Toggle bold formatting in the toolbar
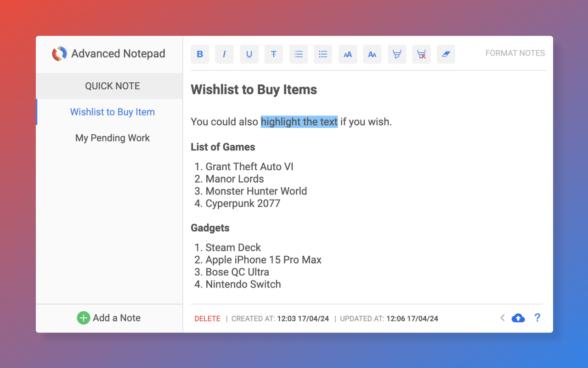Screen dimensions: 588x368 (x=200, y=54)
